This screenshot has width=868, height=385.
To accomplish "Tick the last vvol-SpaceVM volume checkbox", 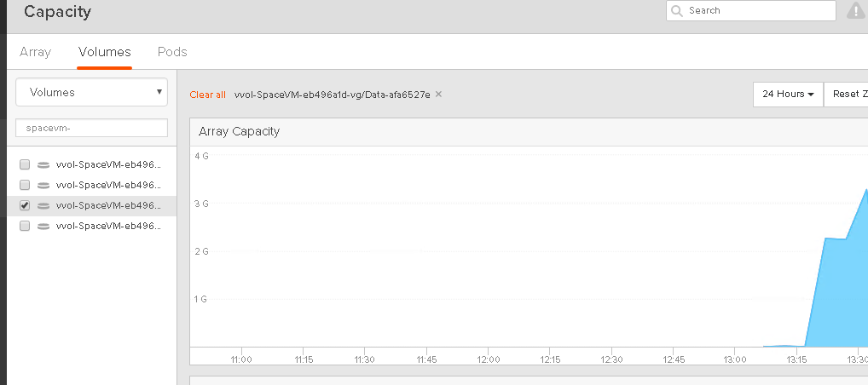I will pos(25,226).
